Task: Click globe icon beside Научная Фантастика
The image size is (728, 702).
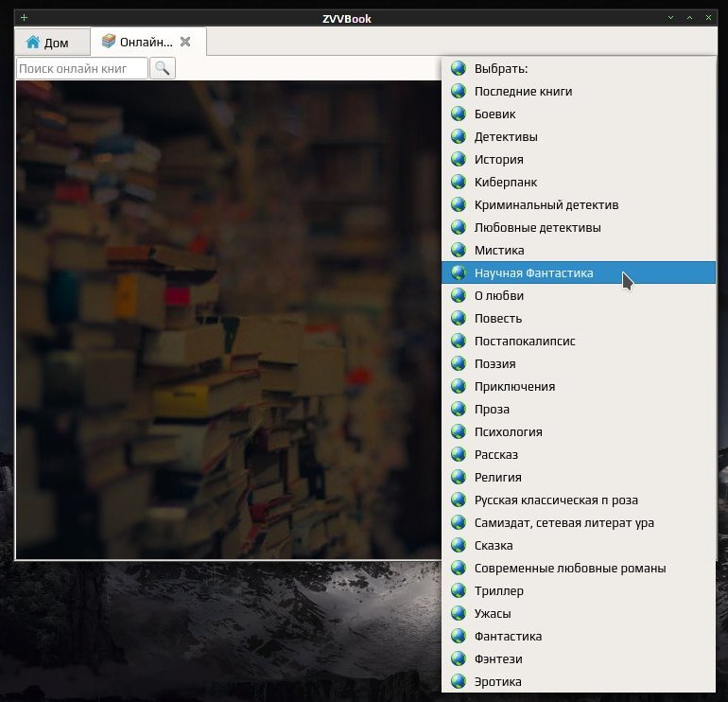Action: [459, 272]
